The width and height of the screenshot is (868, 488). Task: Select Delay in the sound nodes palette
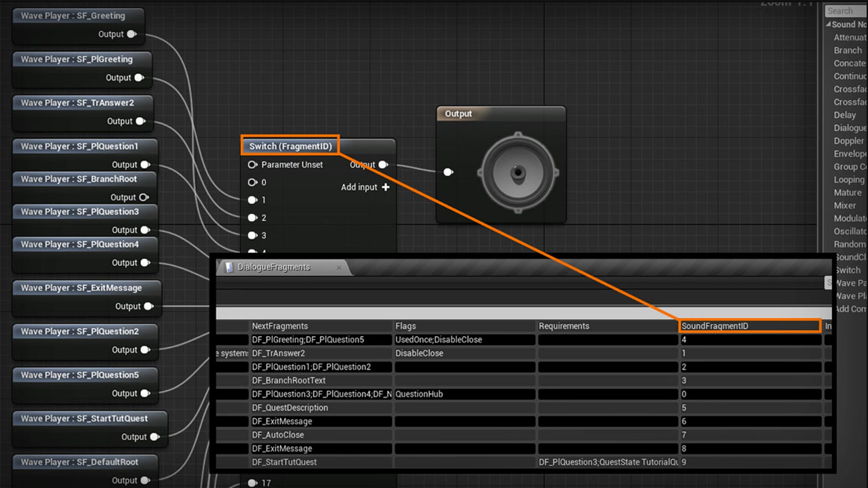(845, 115)
